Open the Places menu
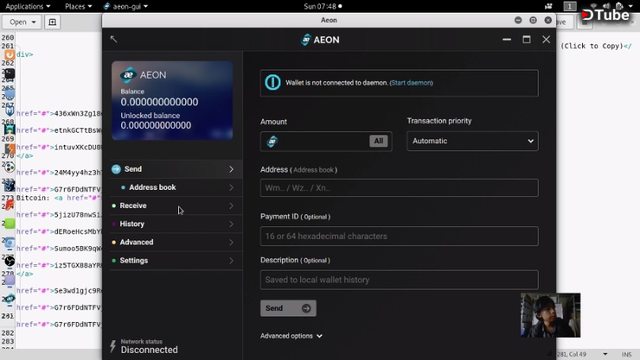The image size is (640, 360). coord(78,6)
